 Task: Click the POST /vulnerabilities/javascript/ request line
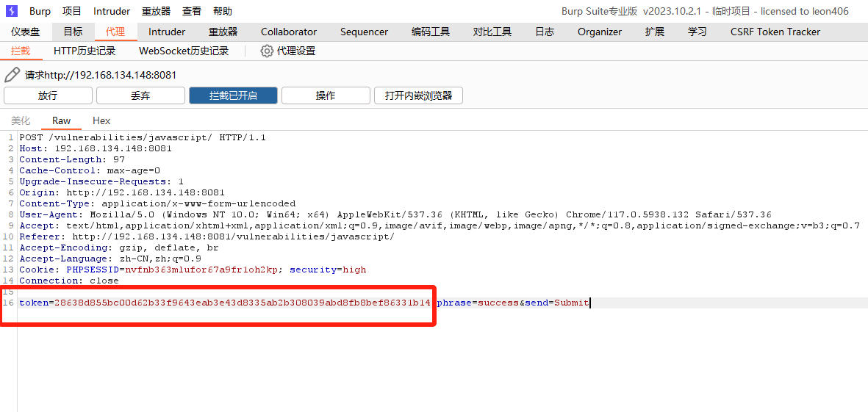[143, 137]
